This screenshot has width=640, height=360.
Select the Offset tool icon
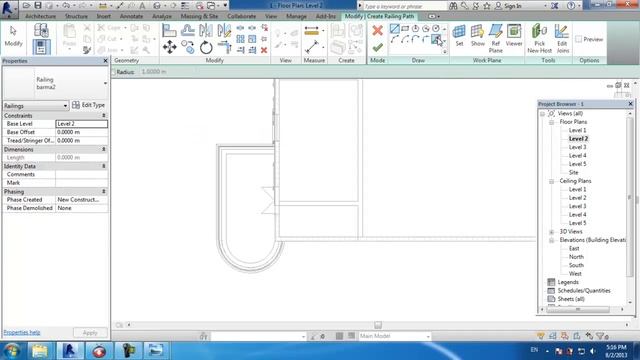pyautogui.click(x=188, y=30)
